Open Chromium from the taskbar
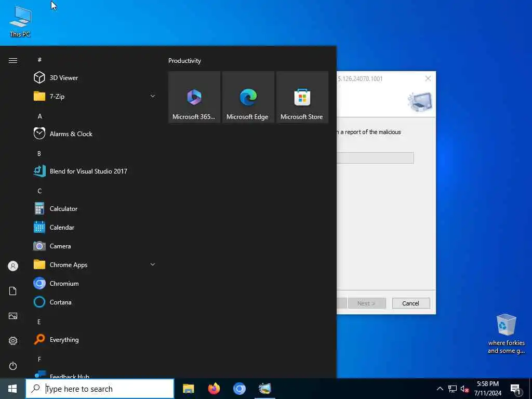Image resolution: width=532 pixels, height=399 pixels. [239, 389]
